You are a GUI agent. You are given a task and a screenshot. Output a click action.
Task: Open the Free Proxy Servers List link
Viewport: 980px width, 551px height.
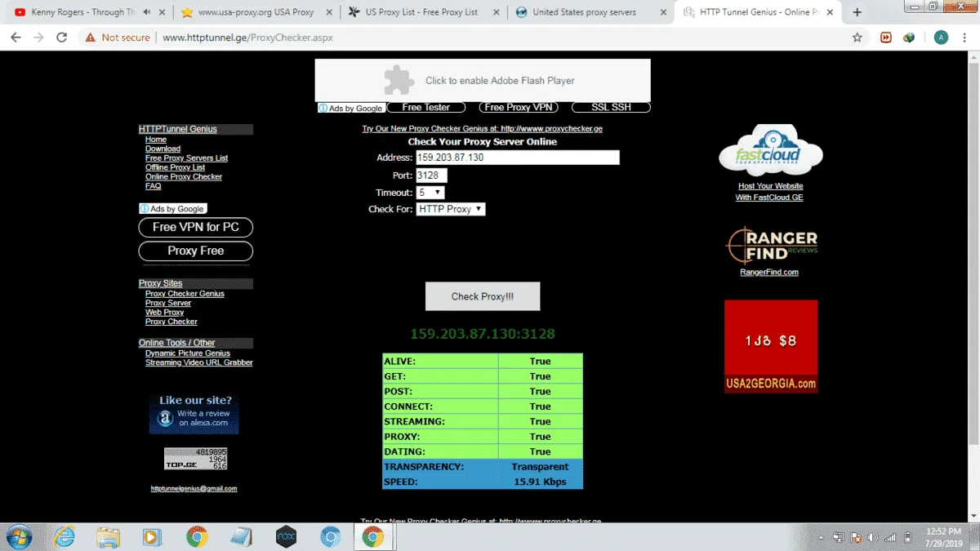coord(186,158)
